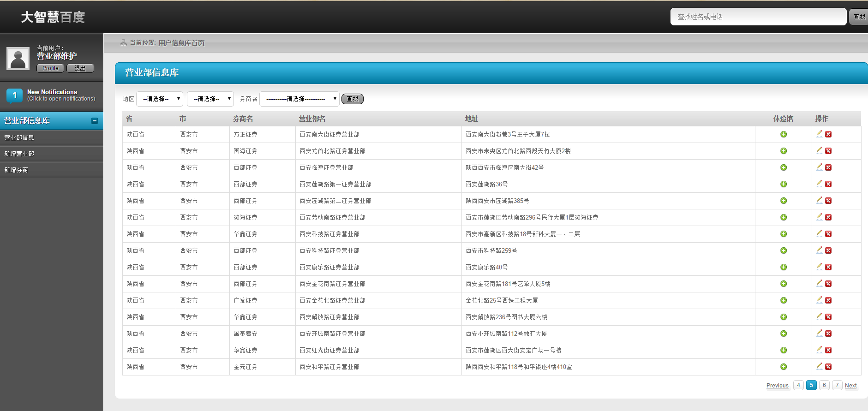Open 新增券商 in the sidebar
The image size is (868, 411).
[x=52, y=170]
